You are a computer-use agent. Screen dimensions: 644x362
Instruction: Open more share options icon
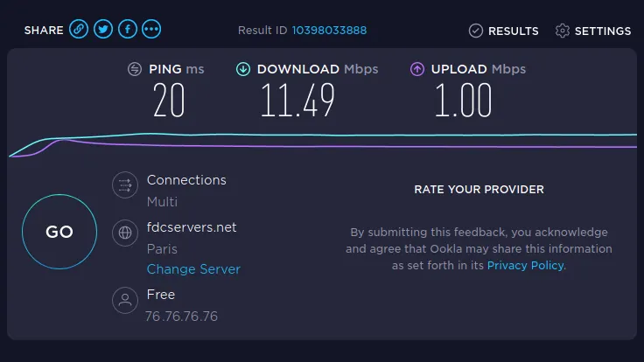[x=151, y=29]
